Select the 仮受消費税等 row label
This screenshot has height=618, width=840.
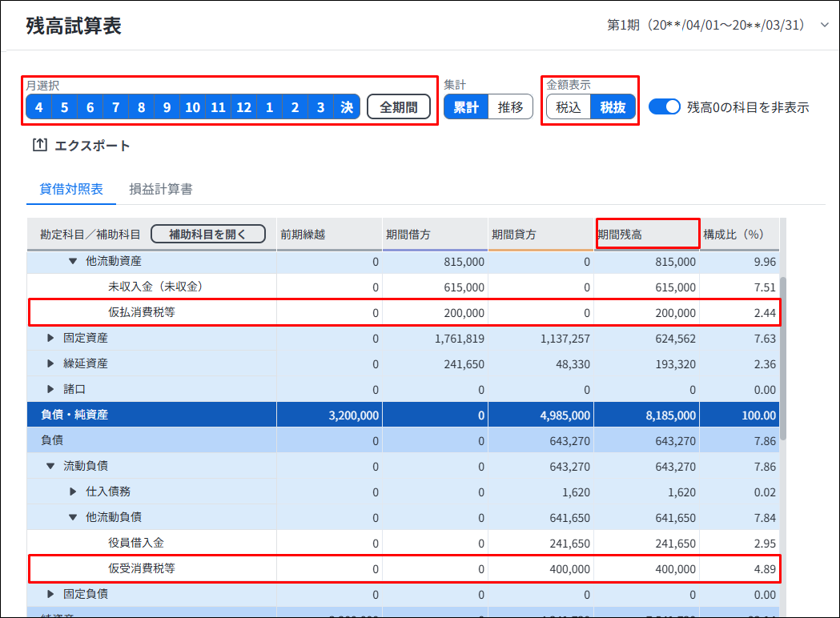pyautogui.click(x=142, y=568)
